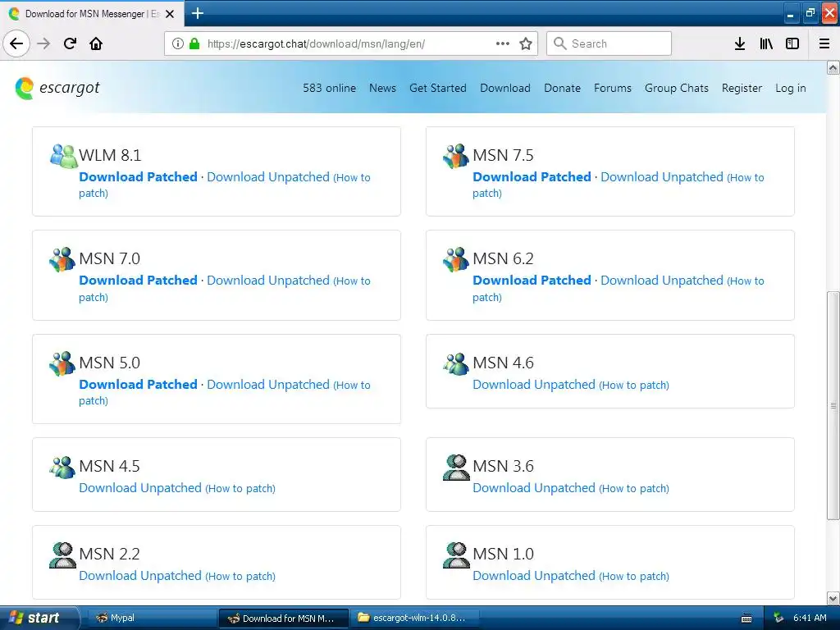Download Patched MSN 7.0
This screenshot has height=630, width=840.
tap(138, 281)
